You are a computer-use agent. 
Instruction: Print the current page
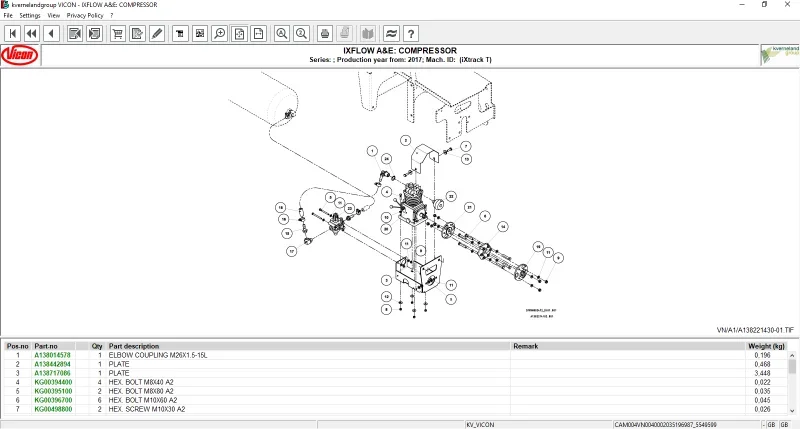pyautogui.click(x=325, y=34)
